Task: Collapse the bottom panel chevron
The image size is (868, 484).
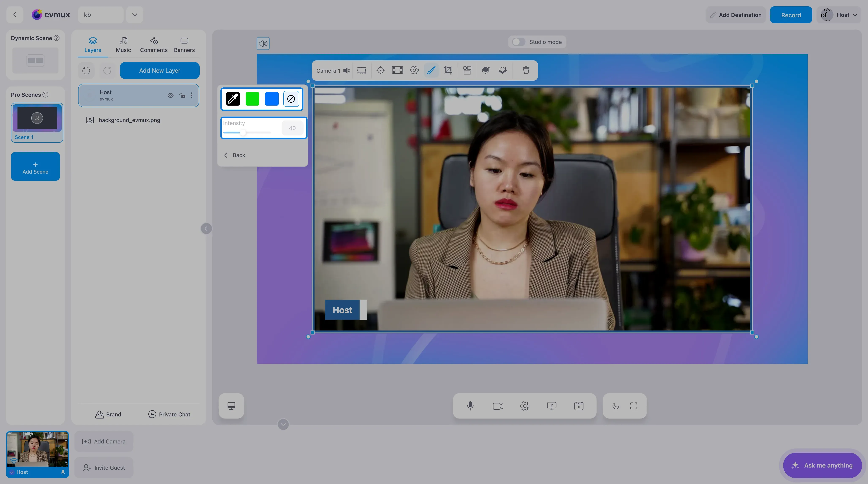Action: tap(283, 424)
